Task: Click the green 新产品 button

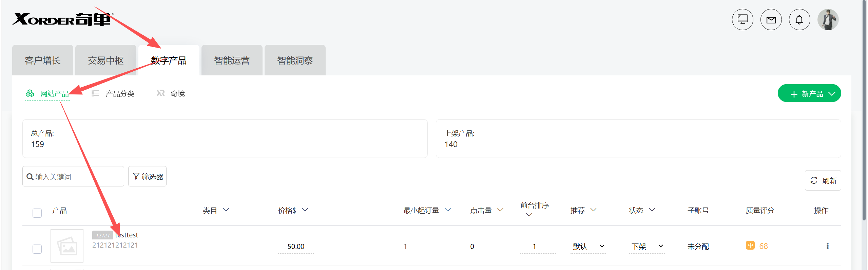Action: tap(809, 93)
